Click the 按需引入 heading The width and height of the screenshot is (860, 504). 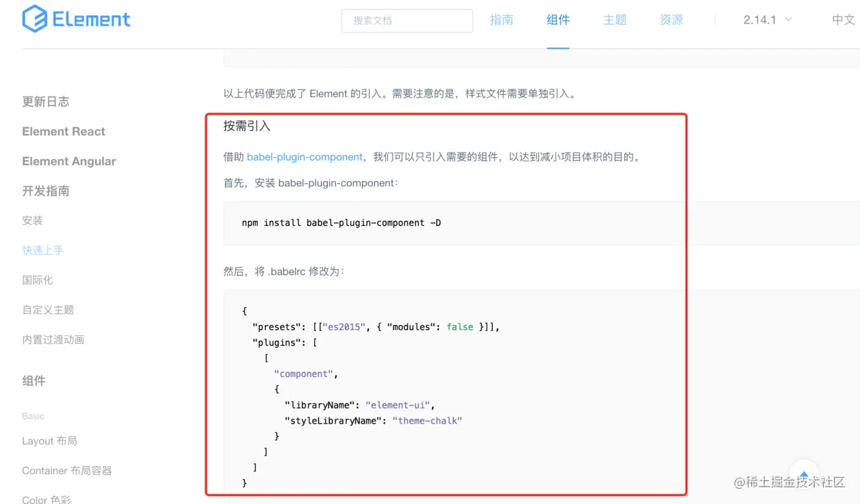tap(247, 126)
